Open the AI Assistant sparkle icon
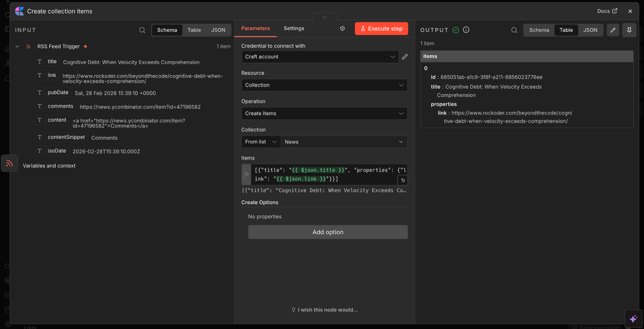 coord(633,318)
